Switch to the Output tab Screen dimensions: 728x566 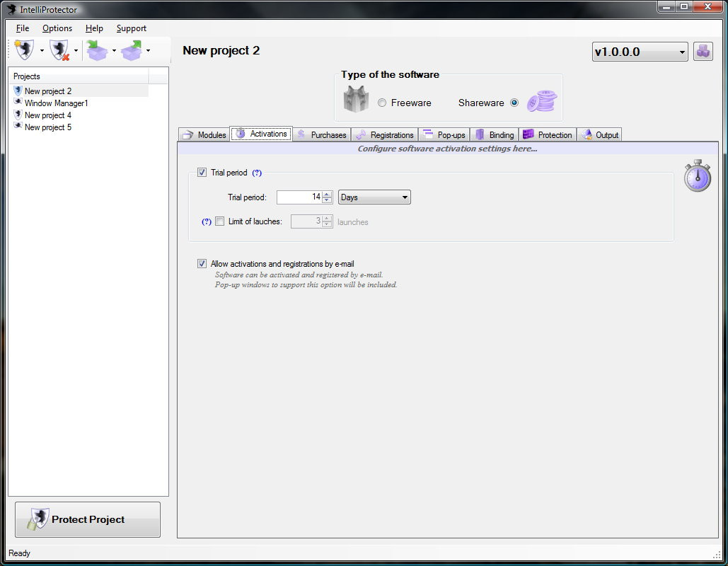[x=599, y=134]
